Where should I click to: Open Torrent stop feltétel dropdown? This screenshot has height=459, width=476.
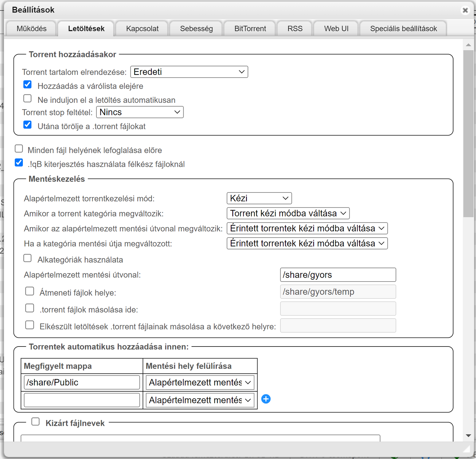pos(140,112)
